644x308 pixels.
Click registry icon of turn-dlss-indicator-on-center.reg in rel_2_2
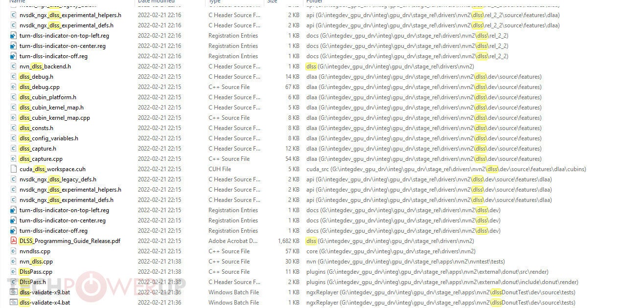point(14,46)
